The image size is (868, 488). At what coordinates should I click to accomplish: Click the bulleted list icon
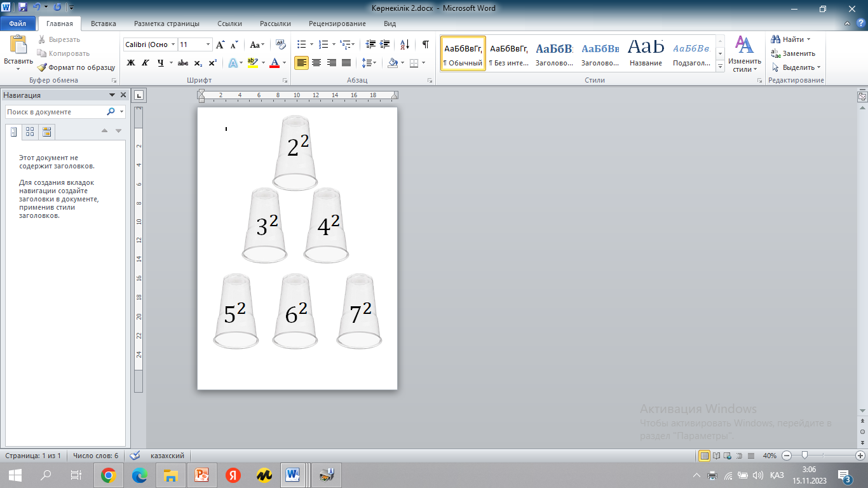[x=302, y=44]
